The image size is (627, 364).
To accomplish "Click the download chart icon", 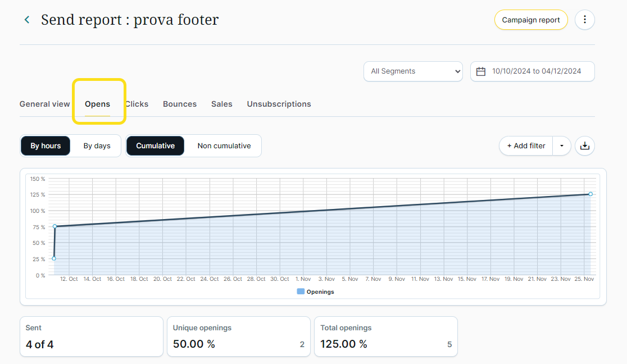I will [x=585, y=146].
